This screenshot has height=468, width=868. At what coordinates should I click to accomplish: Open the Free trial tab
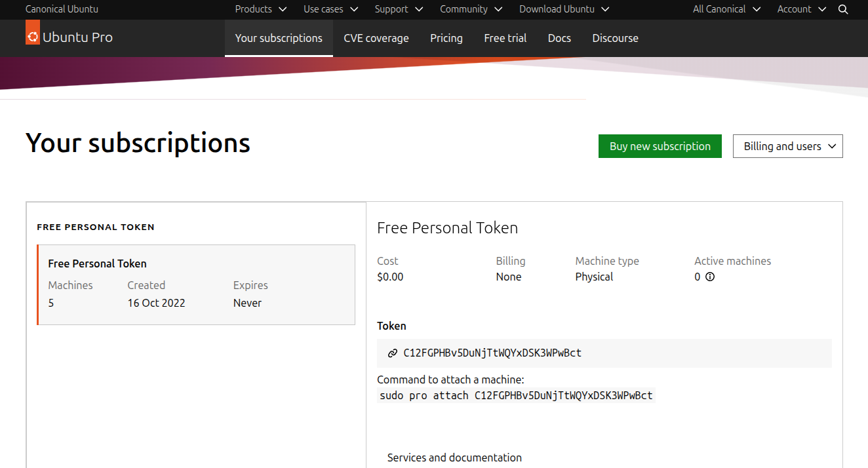click(x=505, y=38)
